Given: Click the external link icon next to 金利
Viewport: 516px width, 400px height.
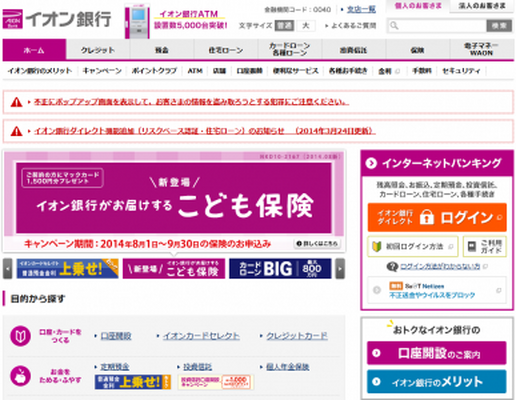Looking at the screenshot, I should (x=397, y=71).
